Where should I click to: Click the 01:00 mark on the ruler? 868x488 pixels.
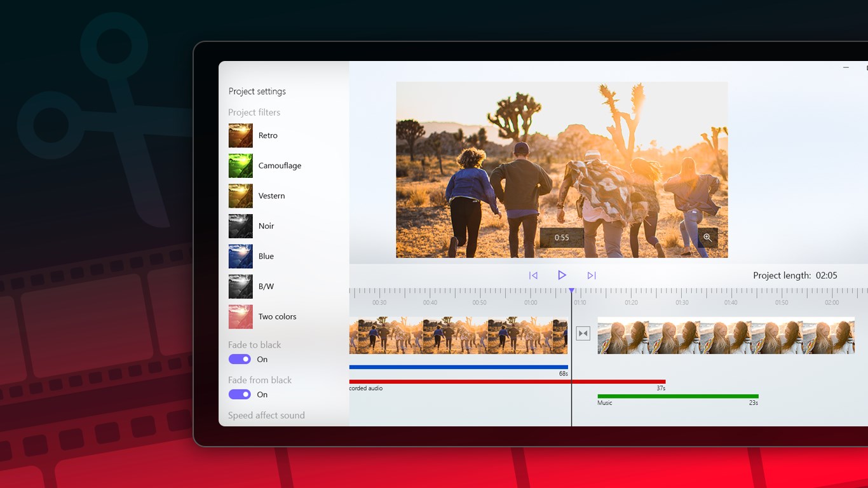point(531,302)
